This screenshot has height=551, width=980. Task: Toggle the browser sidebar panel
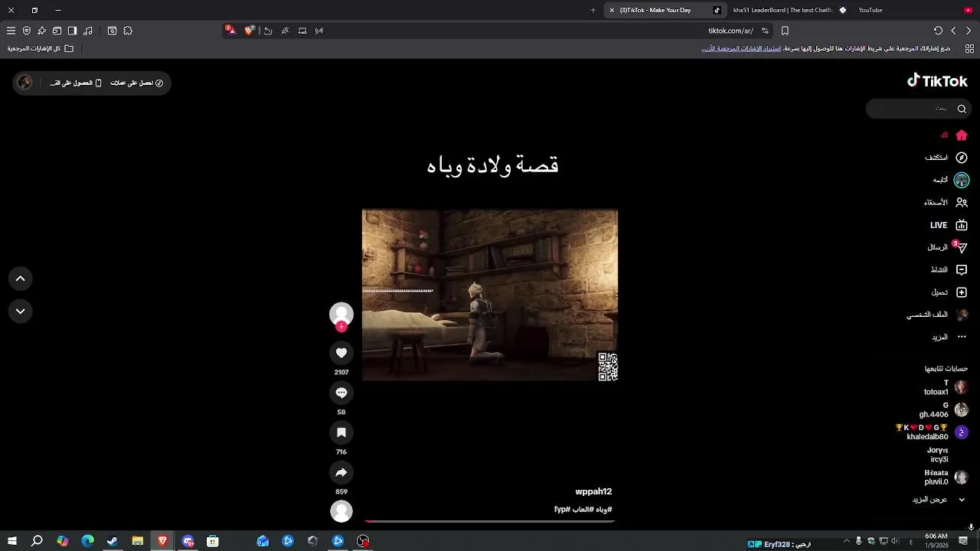[72, 31]
